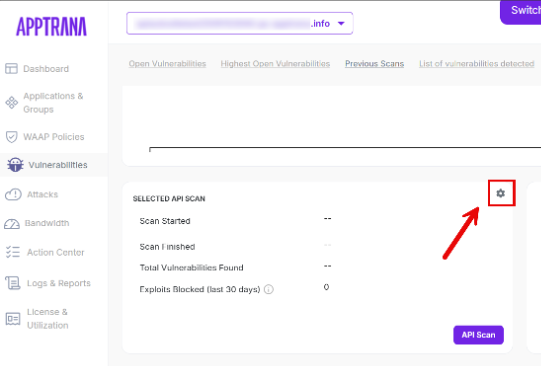Click the Switch button at top right
This screenshot has height=366, width=542.
(521, 12)
